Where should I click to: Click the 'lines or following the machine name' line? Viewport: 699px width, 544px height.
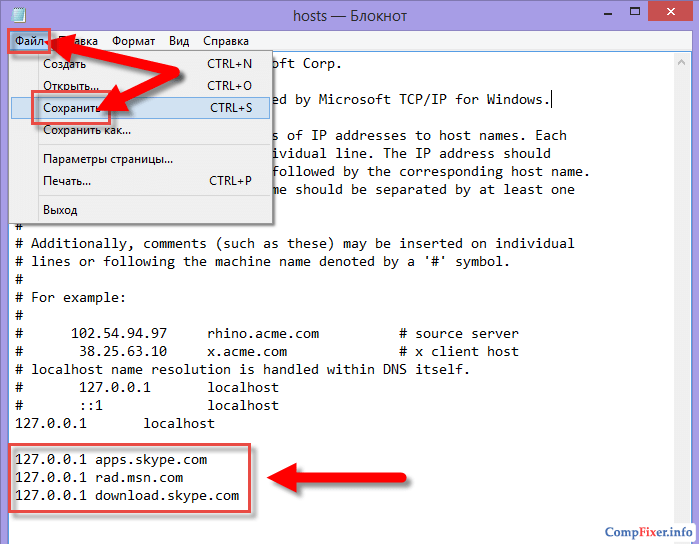(263, 261)
